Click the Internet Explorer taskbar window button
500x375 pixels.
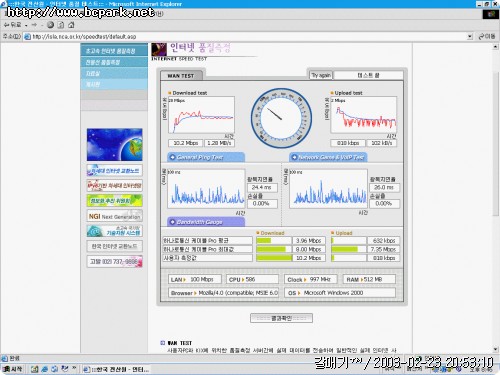pos(116,369)
